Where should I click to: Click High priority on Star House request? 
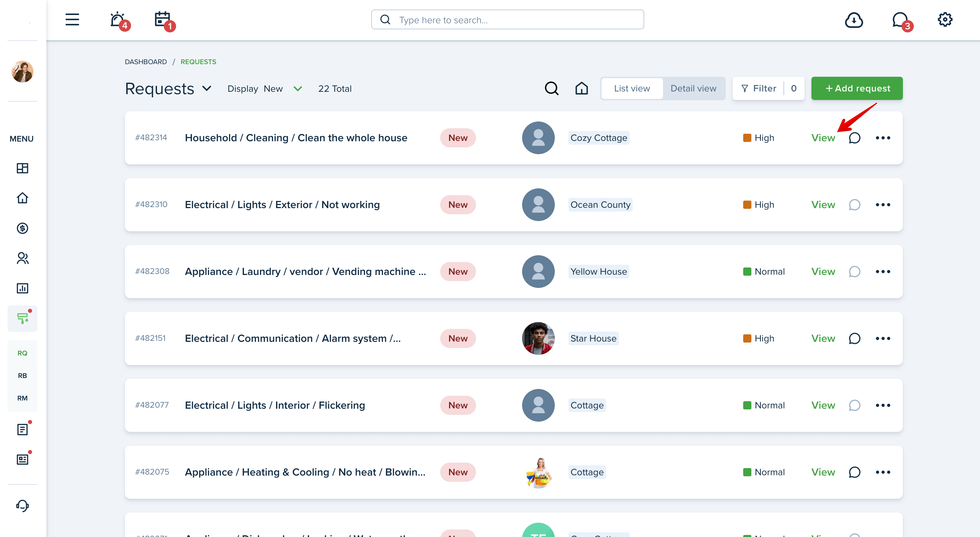[x=758, y=338]
